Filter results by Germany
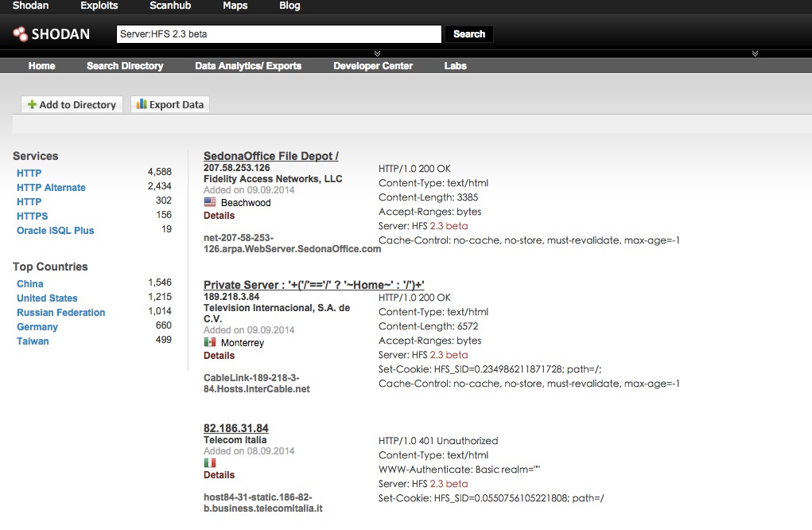 pos(37,327)
